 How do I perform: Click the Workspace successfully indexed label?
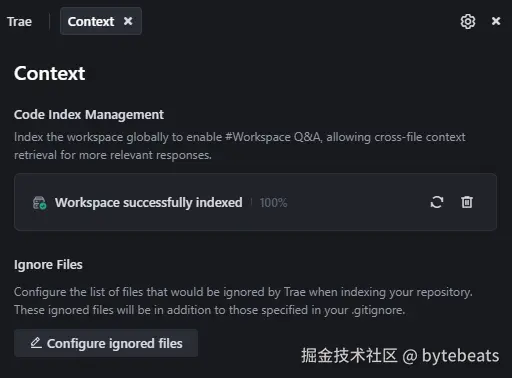[149, 202]
